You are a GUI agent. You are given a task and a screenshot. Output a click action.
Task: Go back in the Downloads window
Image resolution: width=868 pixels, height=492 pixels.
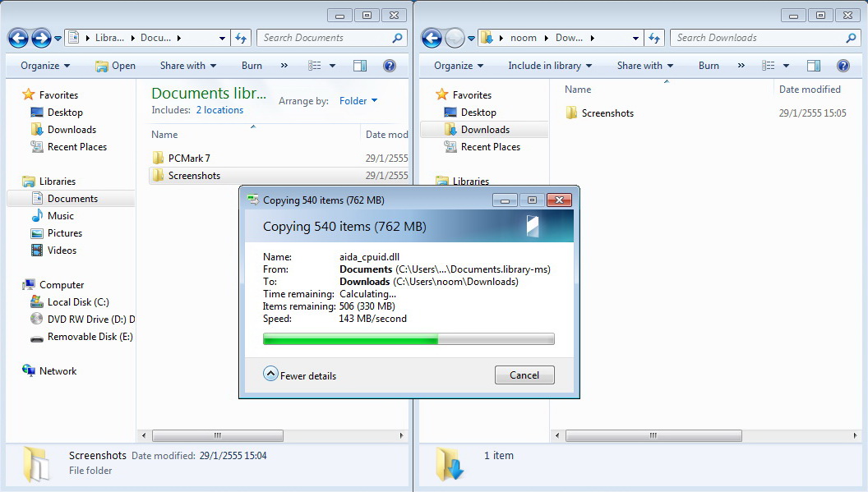(432, 38)
